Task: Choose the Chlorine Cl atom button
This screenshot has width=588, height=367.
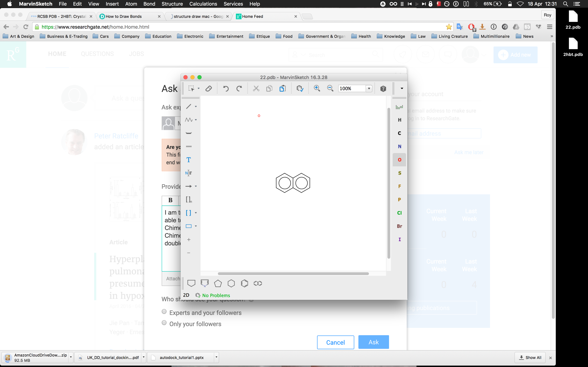Action: click(399, 213)
